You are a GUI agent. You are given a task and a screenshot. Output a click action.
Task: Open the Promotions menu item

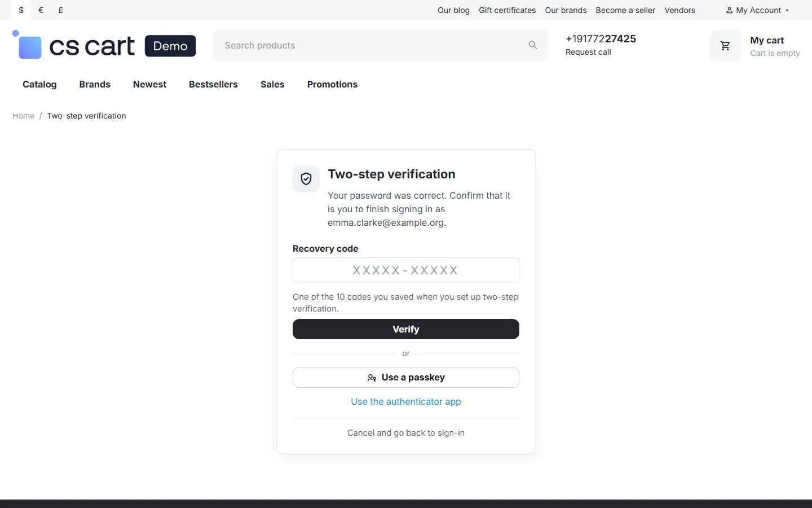(332, 84)
